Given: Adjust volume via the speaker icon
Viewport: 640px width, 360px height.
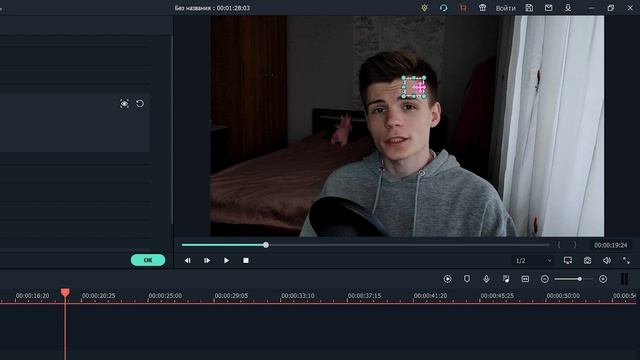Looking at the screenshot, I should [x=607, y=260].
